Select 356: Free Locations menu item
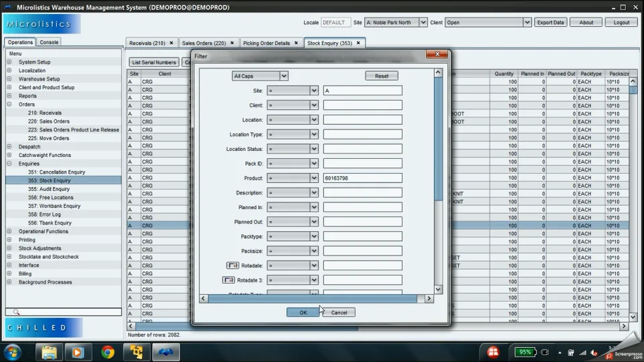644x362 pixels. (50, 197)
